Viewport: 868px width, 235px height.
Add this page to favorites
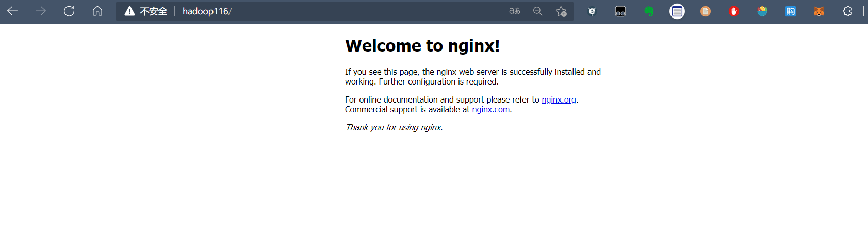(561, 11)
